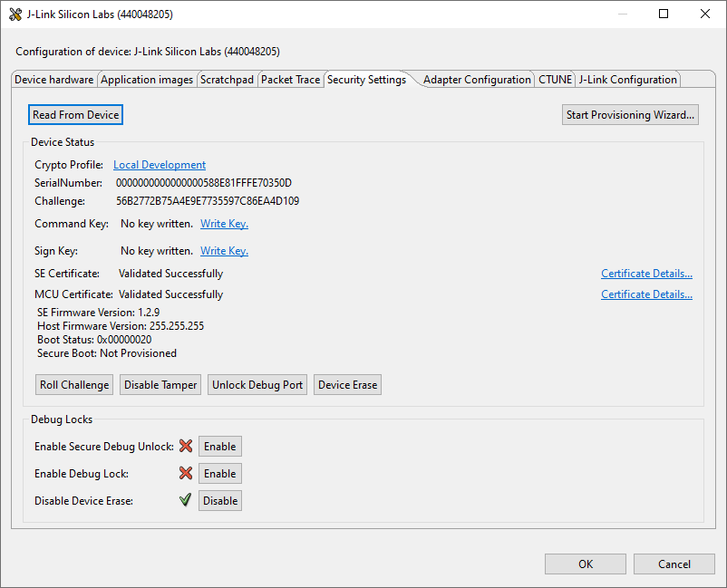Image resolution: width=727 pixels, height=588 pixels.
Task: Open the Local Development crypto profile link
Action: [159, 164]
